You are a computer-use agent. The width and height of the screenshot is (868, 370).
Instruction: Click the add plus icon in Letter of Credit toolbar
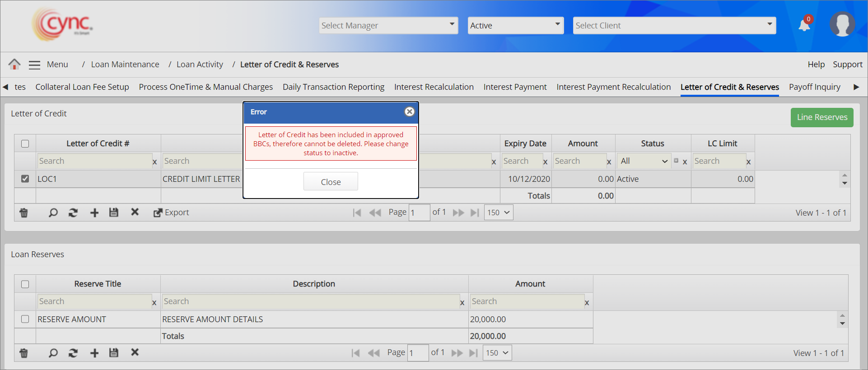pos(94,213)
